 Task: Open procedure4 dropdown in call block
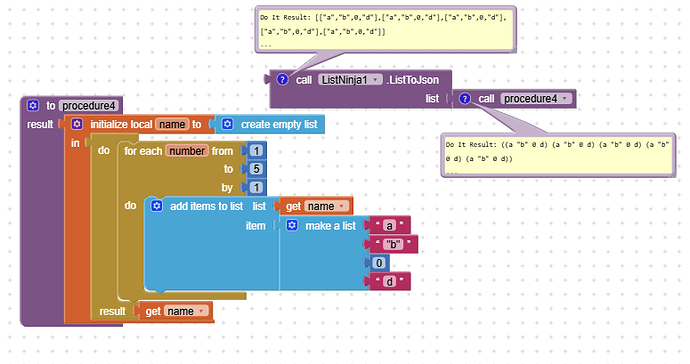(536, 99)
